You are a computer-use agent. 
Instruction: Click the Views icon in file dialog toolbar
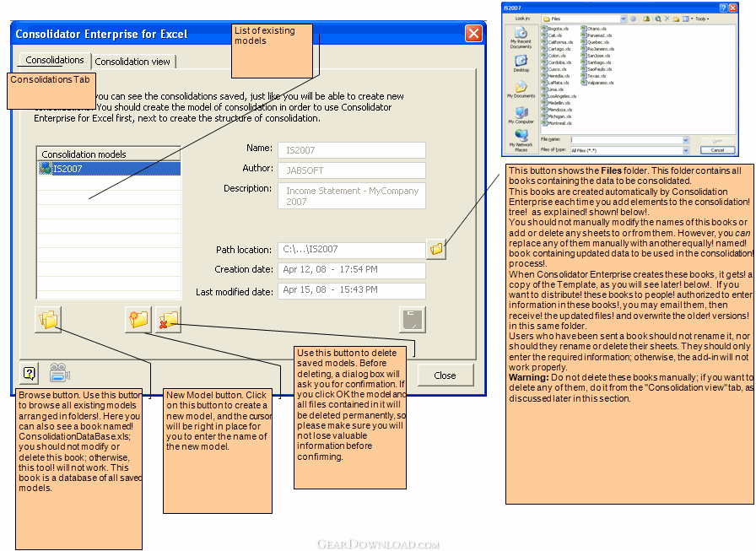(685, 19)
